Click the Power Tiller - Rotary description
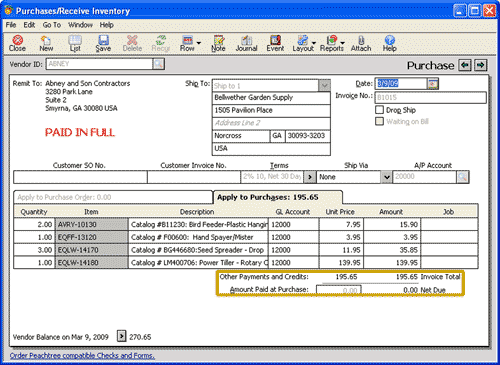 pos(198,262)
